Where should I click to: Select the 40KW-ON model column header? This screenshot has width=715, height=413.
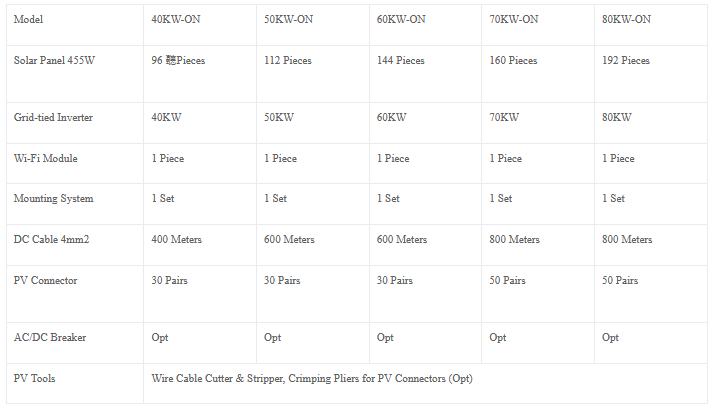click(176, 20)
